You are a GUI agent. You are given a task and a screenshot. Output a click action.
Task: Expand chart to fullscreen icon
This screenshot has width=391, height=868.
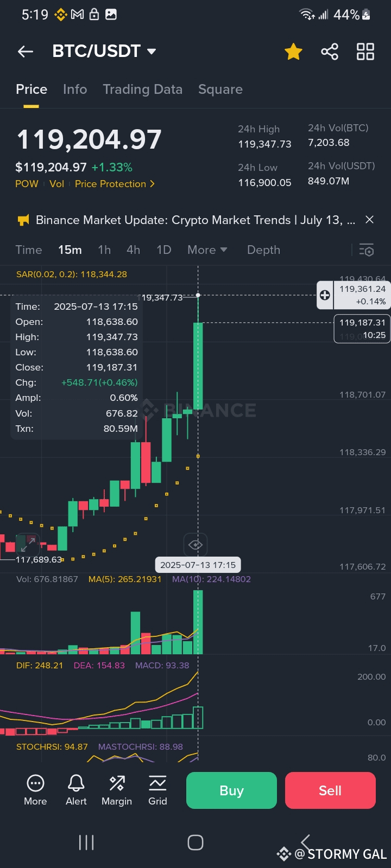(27, 542)
